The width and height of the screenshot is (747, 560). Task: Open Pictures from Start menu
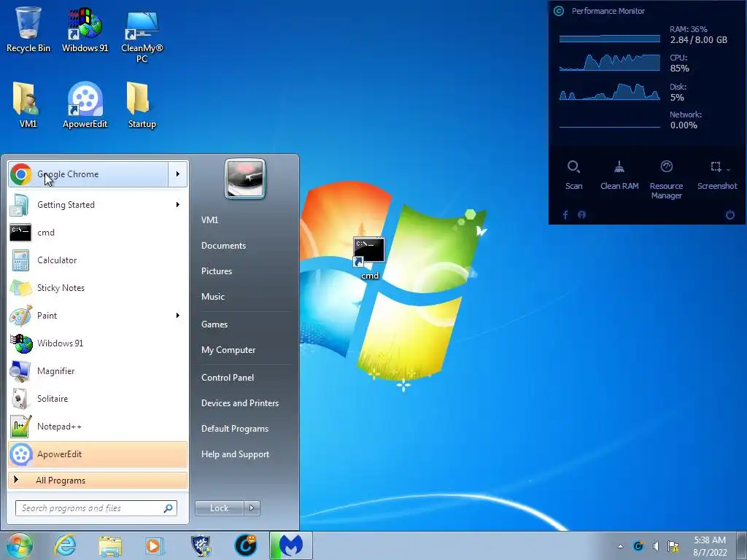(217, 271)
